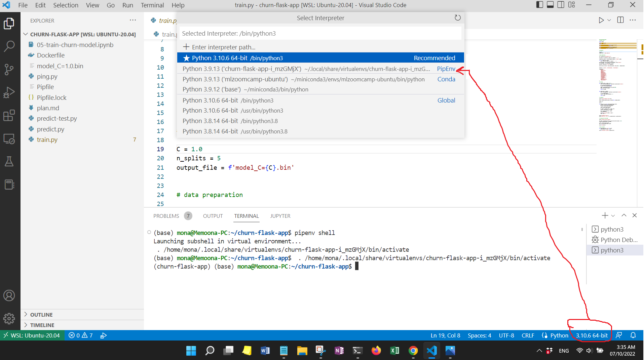Click the interpreter search input field
Image resolution: width=644 pixels, height=360 pixels.
point(320,33)
